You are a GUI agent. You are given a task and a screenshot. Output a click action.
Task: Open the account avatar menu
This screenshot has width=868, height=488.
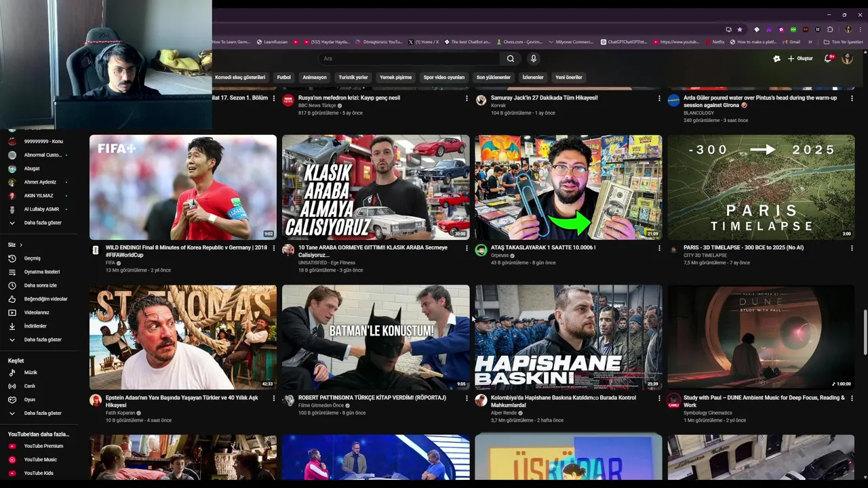coord(847,59)
